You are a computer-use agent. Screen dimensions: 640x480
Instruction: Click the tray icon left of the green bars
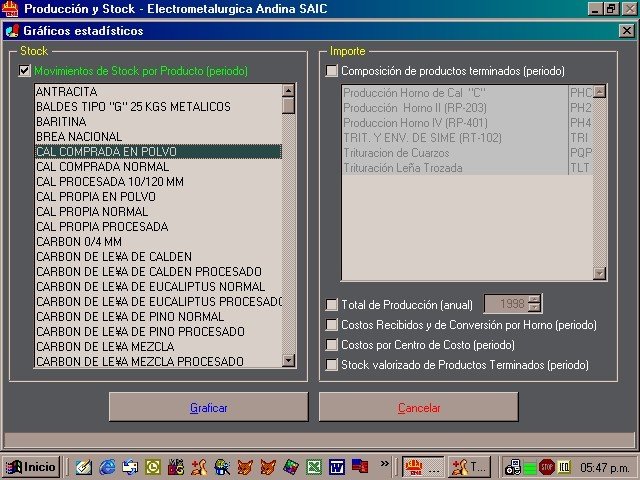[513, 467]
